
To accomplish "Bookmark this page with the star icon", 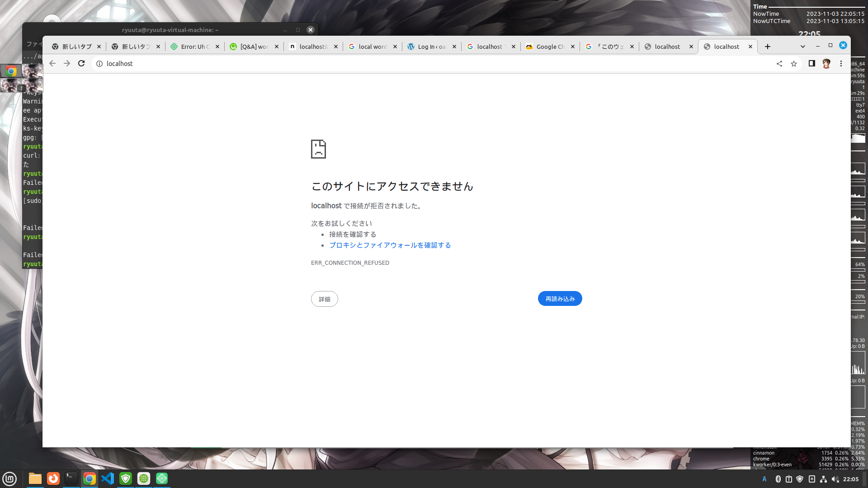I will pos(794,64).
